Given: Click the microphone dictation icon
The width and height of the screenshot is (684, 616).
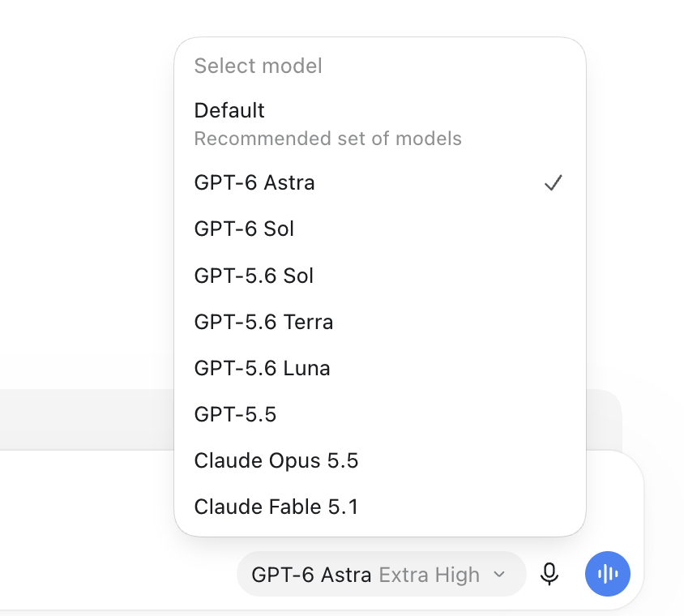Looking at the screenshot, I should tap(549, 574).
